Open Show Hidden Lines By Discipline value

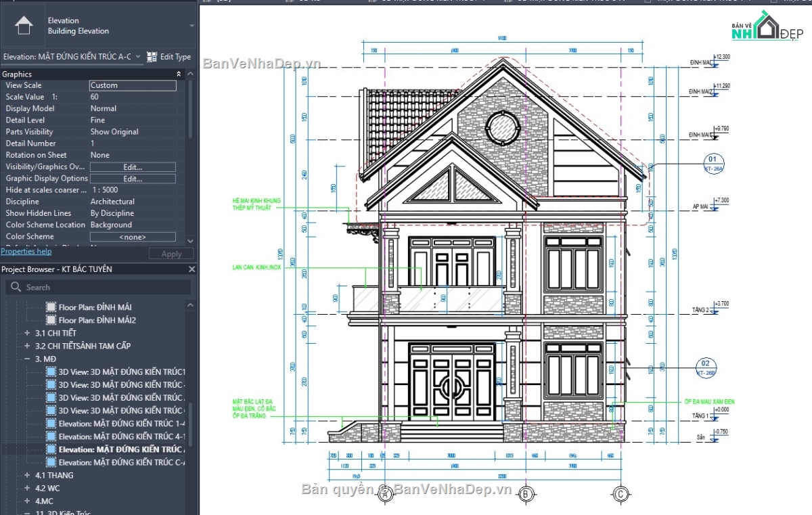(x=133, y=213)
